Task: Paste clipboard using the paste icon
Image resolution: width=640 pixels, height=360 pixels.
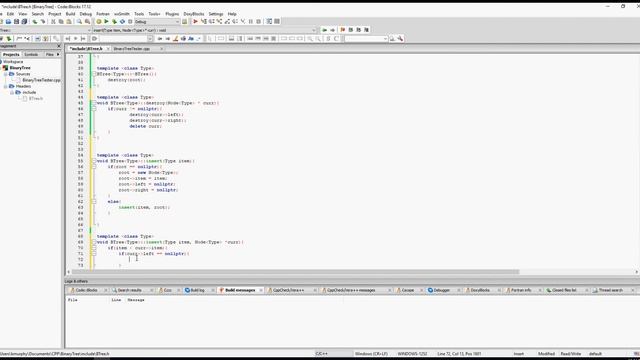Action: click(69, 22)
